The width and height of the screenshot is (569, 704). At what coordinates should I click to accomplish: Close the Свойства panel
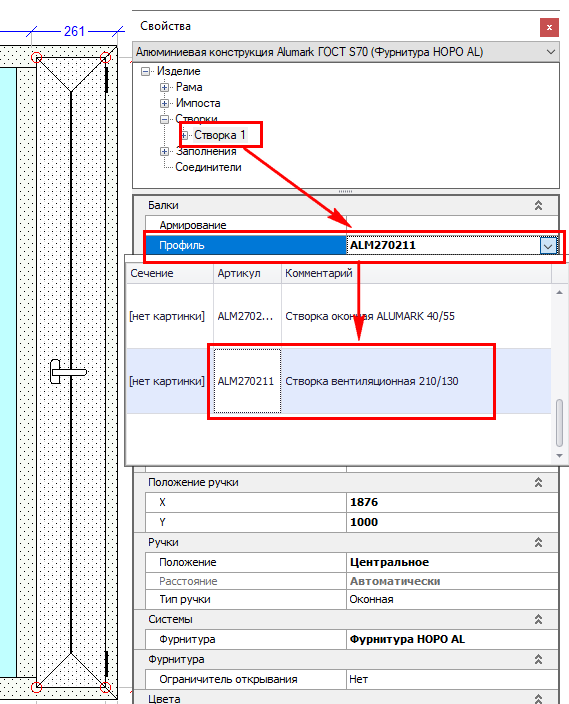coord(549,27)
